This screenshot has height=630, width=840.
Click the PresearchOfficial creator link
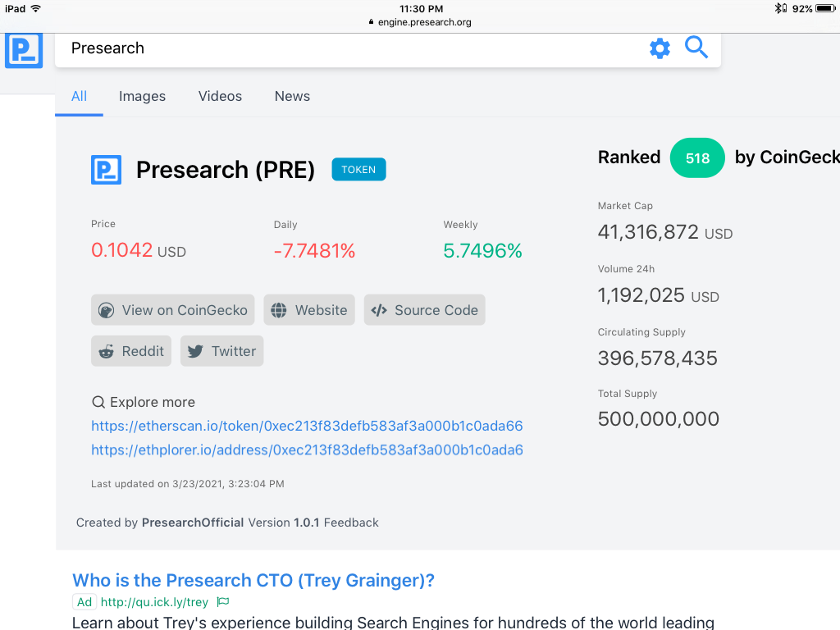tap(193, 523)
